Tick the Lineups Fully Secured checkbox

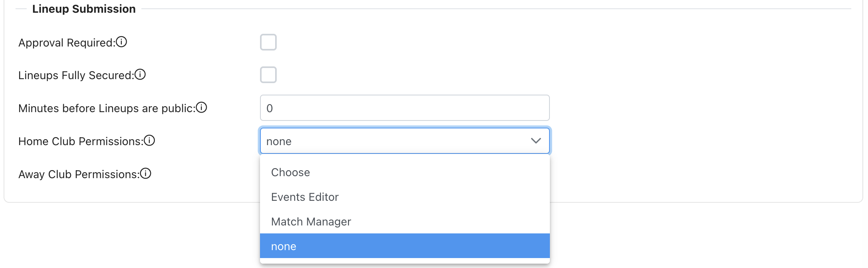268,75
